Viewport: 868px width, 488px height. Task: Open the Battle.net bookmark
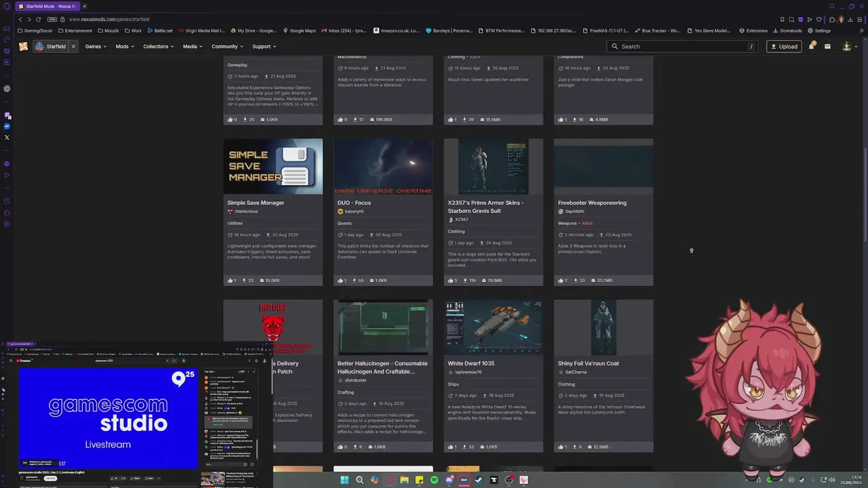click(x=160, y=30)
